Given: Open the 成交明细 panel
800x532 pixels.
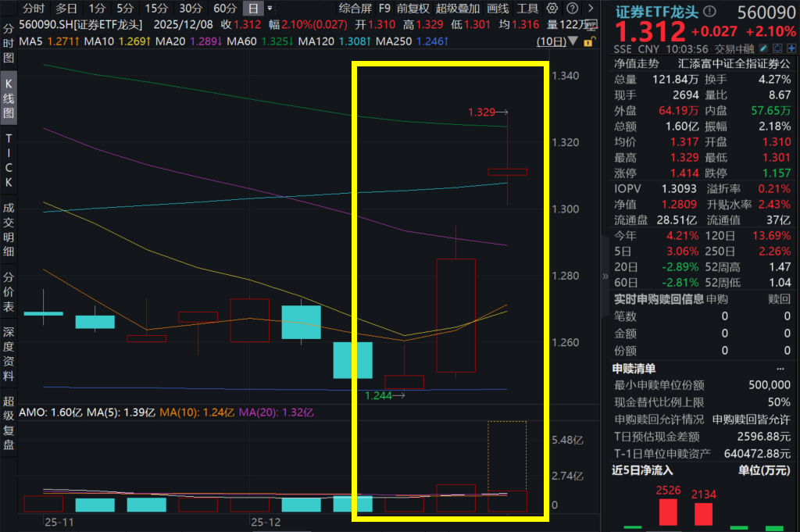Looking at the screenshot, I should (8, 227).
